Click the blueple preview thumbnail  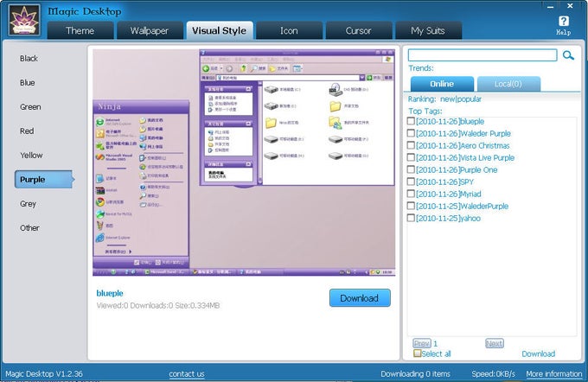pos(244,162)
